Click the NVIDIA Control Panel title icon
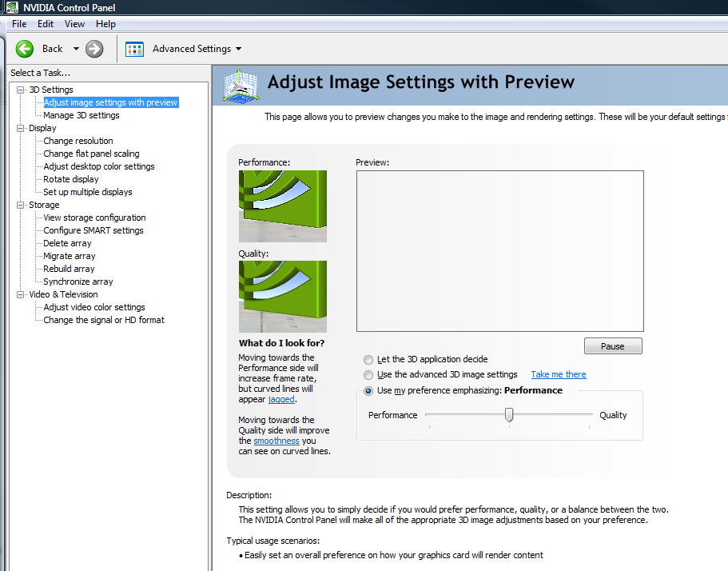 click(x=12, y=8)
